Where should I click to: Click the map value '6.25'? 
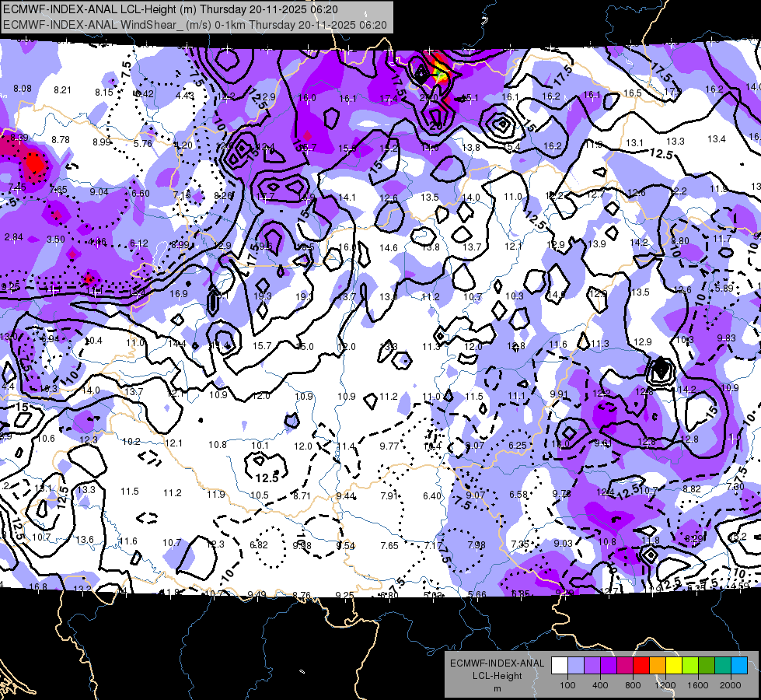tap(518, 445)
